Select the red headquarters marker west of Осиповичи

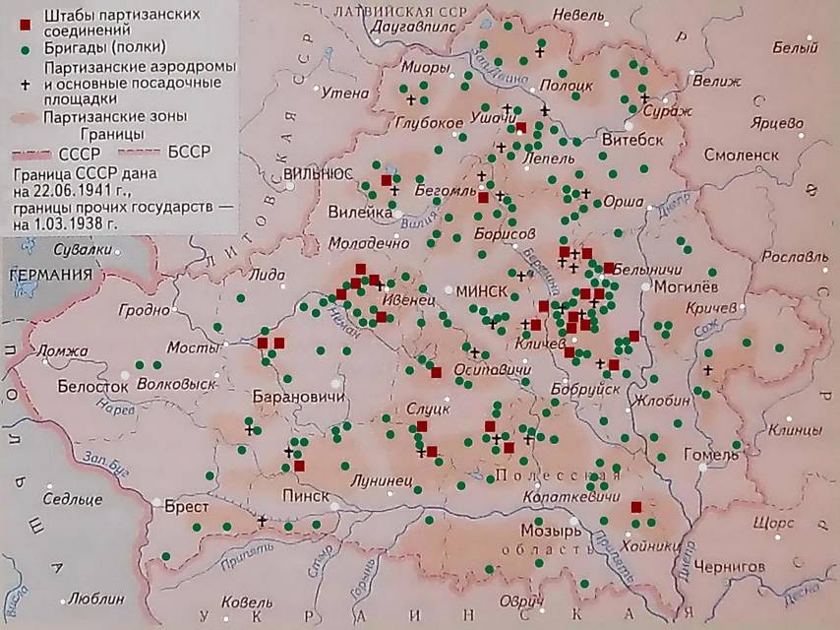[436, 372]
